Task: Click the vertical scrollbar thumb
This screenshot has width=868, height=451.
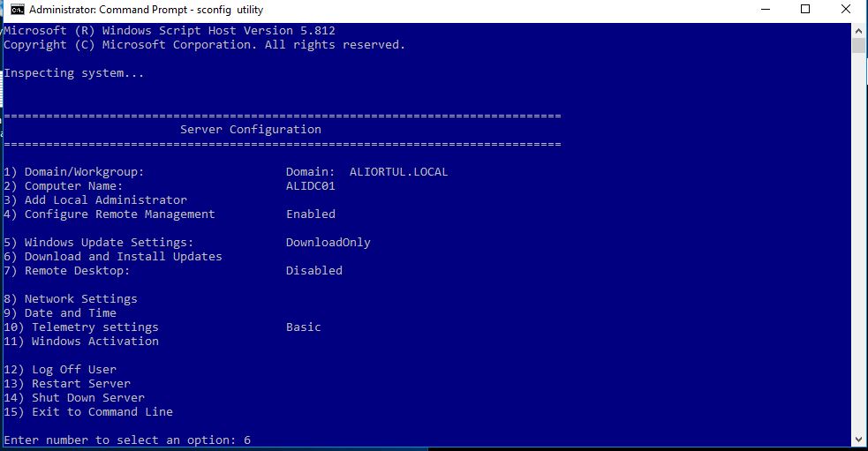Action: pos(858,47)
